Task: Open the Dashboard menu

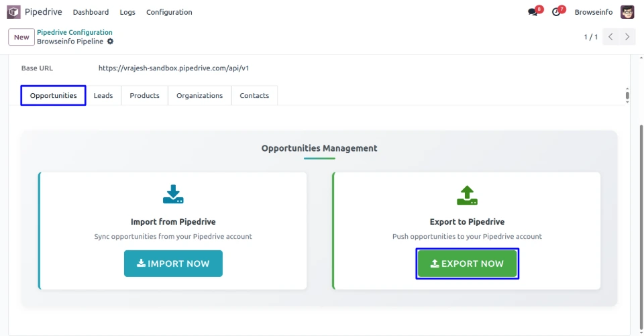Action: pos(91,12)
